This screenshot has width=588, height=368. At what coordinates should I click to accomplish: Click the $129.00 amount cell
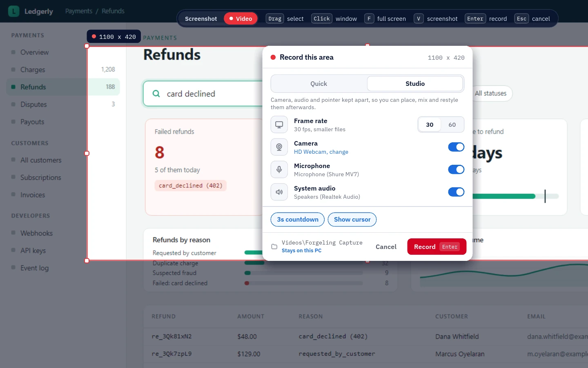249,354
